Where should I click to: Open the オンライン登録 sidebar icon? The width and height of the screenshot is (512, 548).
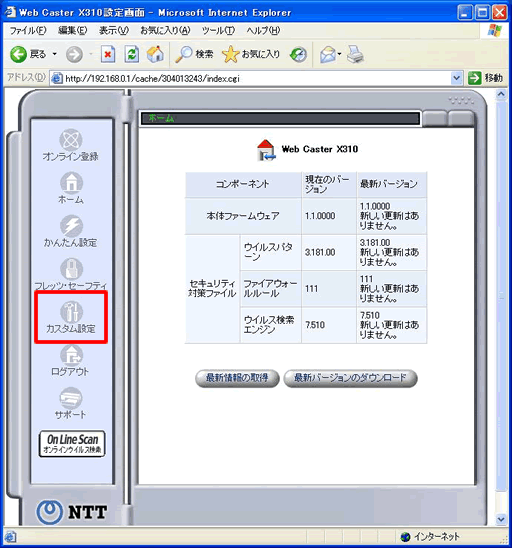click(x=71, y=145)
